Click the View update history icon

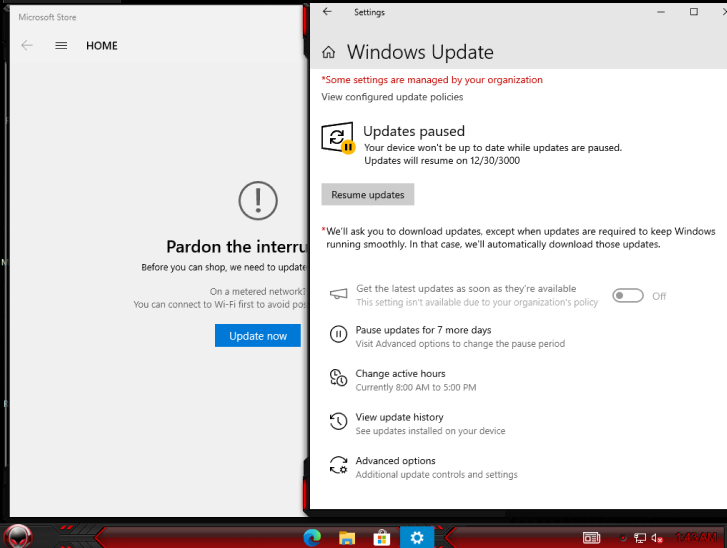[x=338, y=421]
